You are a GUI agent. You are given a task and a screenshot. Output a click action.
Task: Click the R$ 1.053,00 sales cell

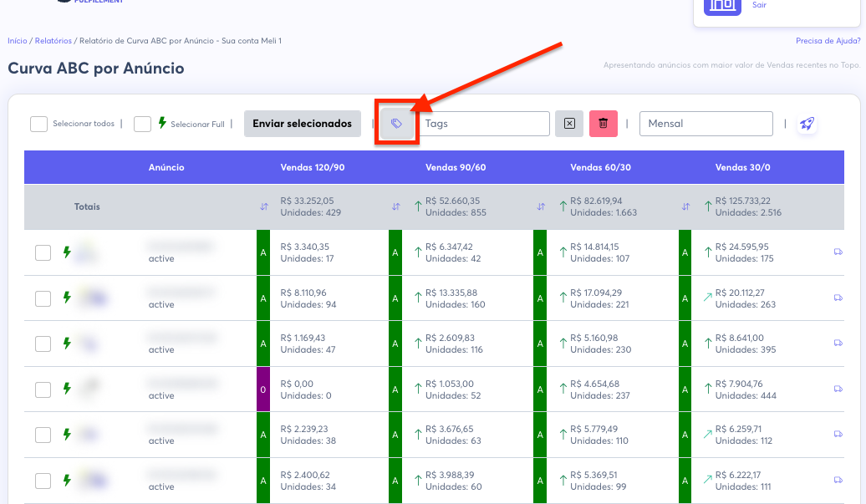click(450, 384)
